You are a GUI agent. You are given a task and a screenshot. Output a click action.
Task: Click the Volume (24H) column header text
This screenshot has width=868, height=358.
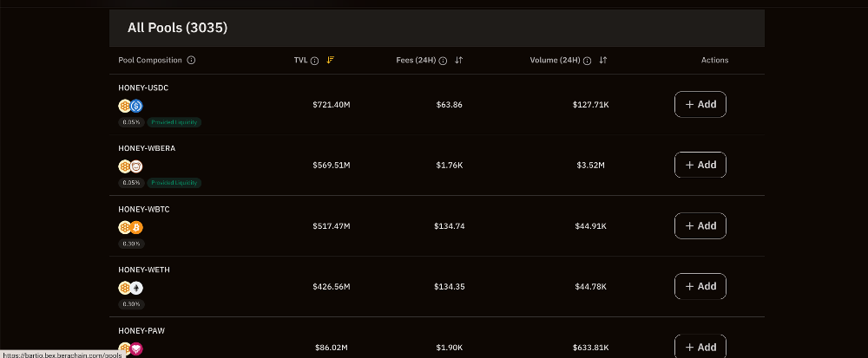(x=556, y=60)
